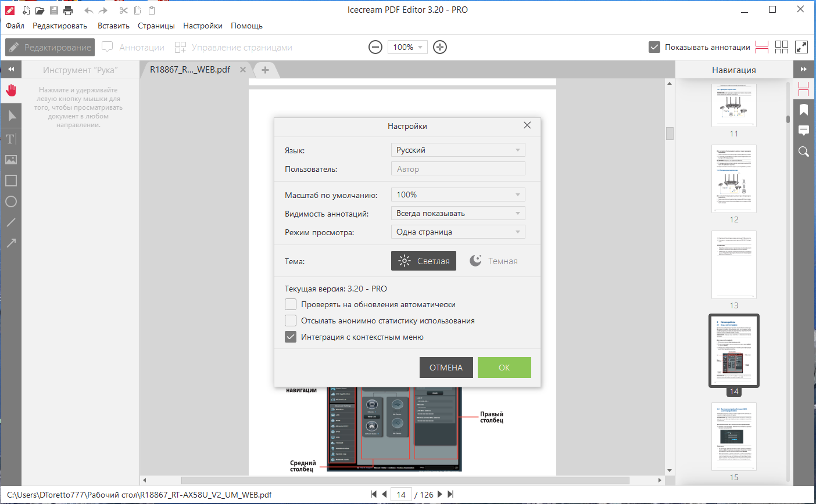Open the language dropdown showing Русский
The width and height of the screenshot is (816, 504).
pyautogui.click(x=458, y=150)
